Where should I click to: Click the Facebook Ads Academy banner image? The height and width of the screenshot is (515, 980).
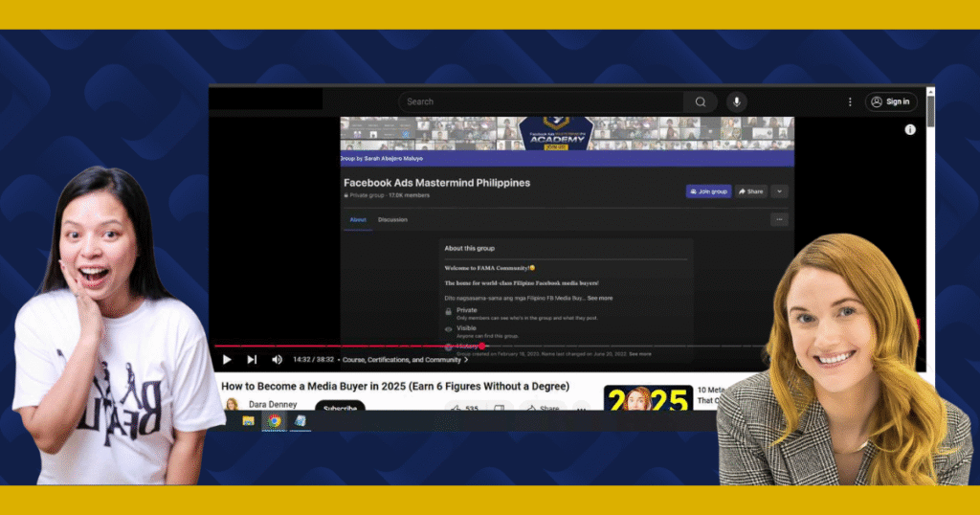[x=567, y=133]
